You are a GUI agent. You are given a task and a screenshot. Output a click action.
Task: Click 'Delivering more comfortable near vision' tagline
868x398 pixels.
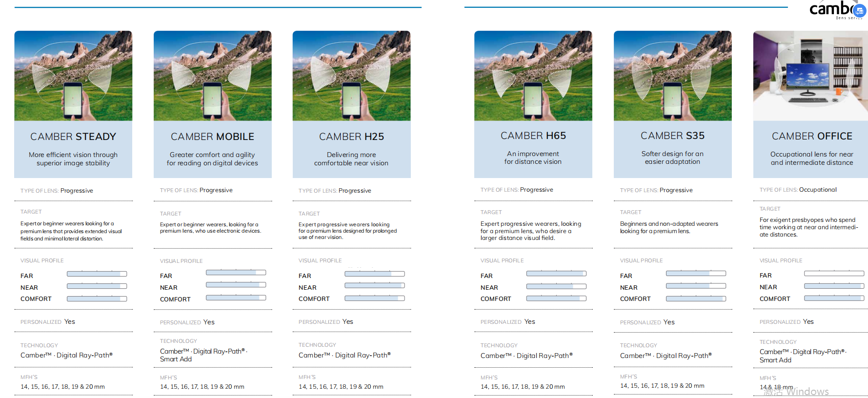click(351, 159)
